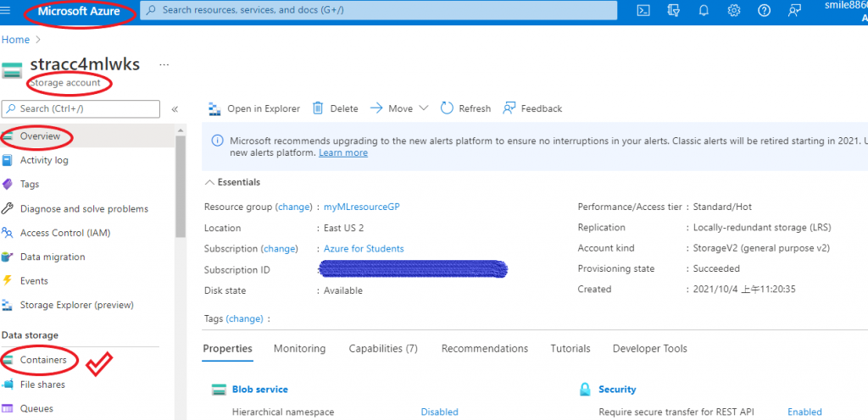Click the 'Standard/Hot' performance tier value
The image size is (868, 420).
722,207
